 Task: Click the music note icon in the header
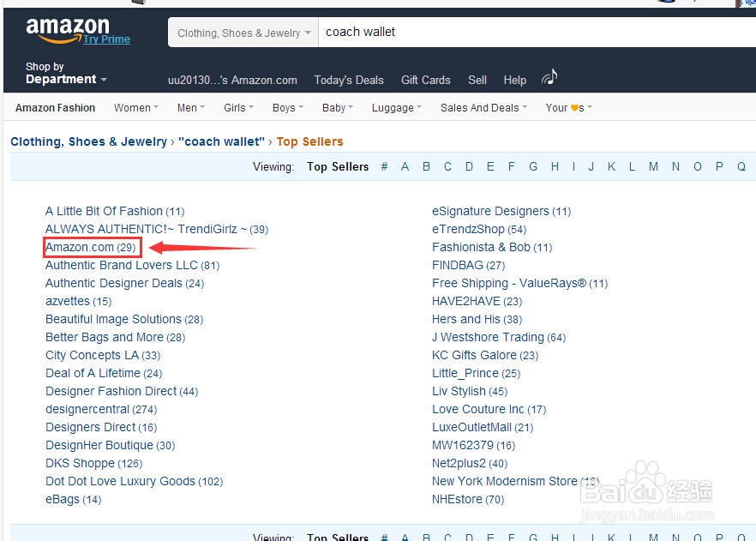tap(549, 77)
